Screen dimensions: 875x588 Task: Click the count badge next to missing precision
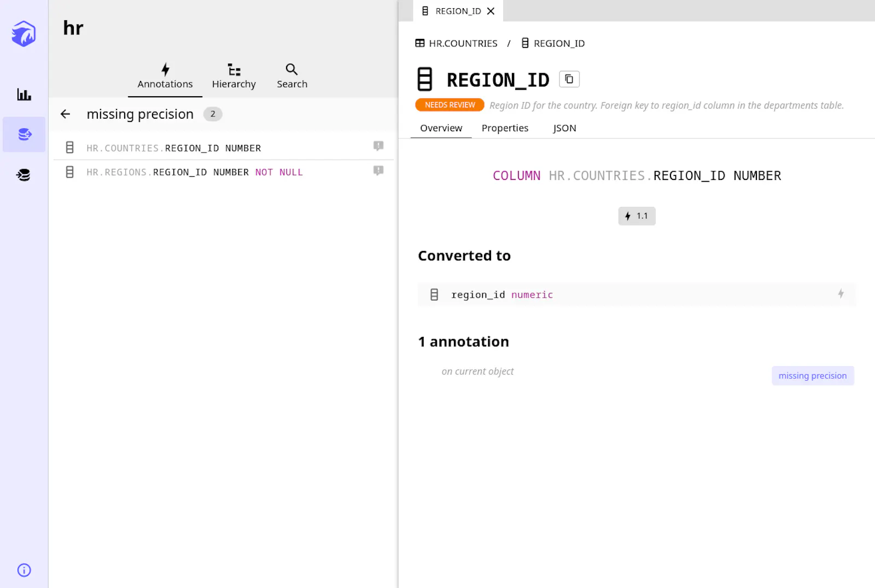point(213,114)
